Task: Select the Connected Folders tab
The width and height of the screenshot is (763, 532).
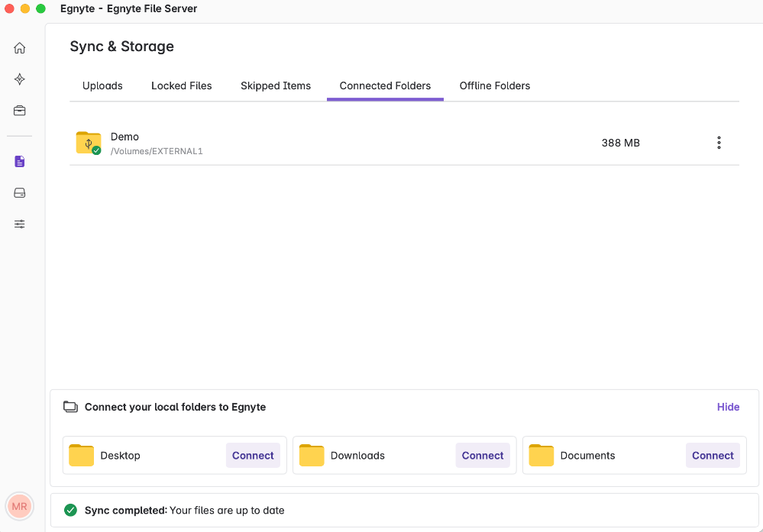Action: pyautogui.click(x=385, y=85)
